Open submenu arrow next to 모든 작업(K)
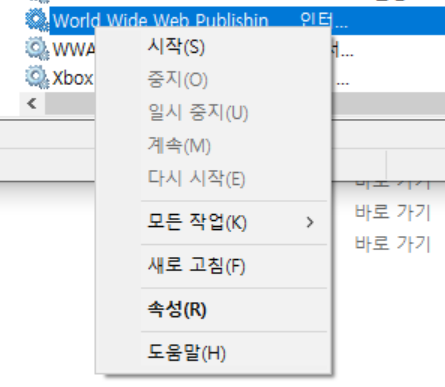 coord(310,222)
